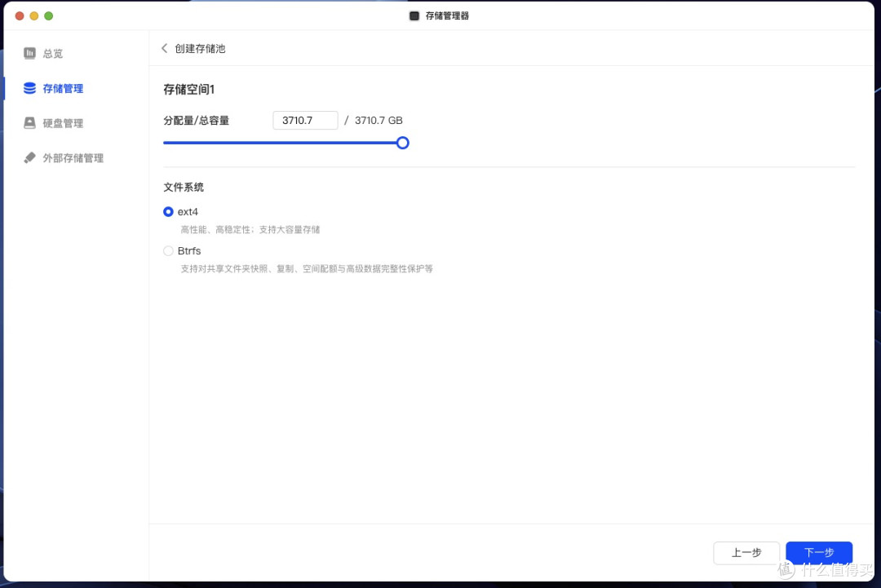The width and height of the screenshot is (881, 588).
Task: Maximize window with the green button
Action: (x=49, y=15)
